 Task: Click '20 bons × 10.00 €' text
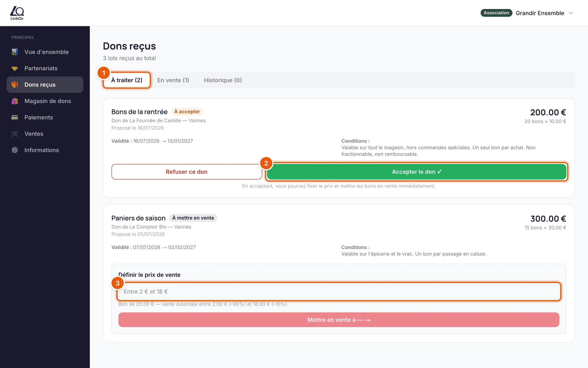(545, 121)
